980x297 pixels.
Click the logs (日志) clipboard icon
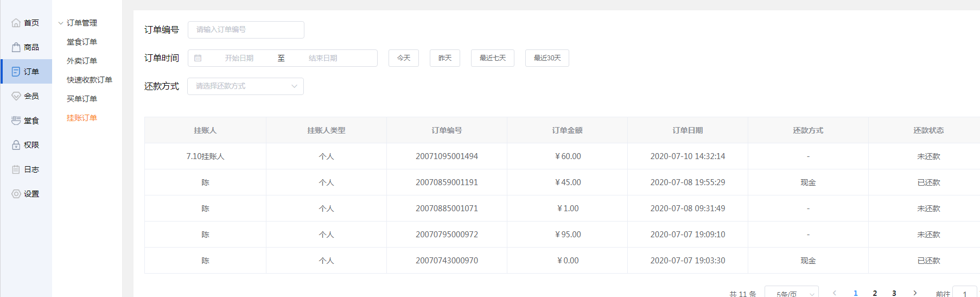click(16, 169)
